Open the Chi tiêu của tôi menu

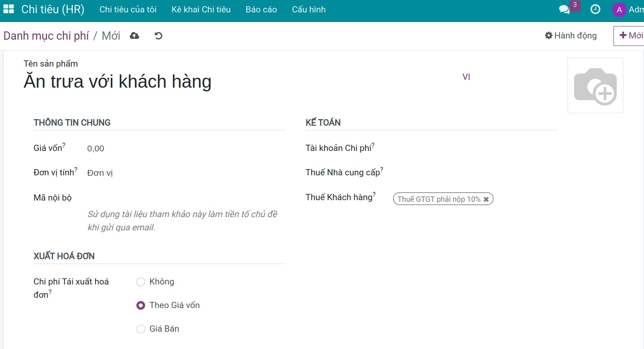tap(128, 10)
